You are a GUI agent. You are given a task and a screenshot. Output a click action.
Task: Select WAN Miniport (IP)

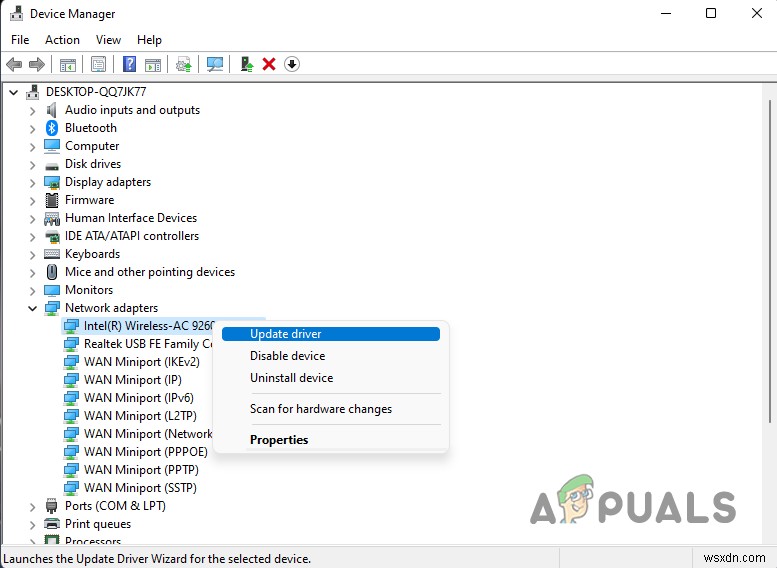click(133, 380)
